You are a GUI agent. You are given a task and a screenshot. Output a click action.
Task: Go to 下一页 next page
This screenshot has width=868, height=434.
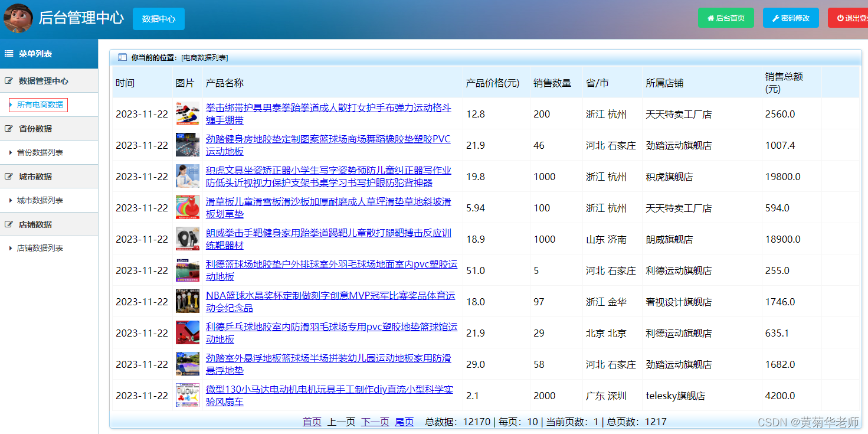point(375,422)
